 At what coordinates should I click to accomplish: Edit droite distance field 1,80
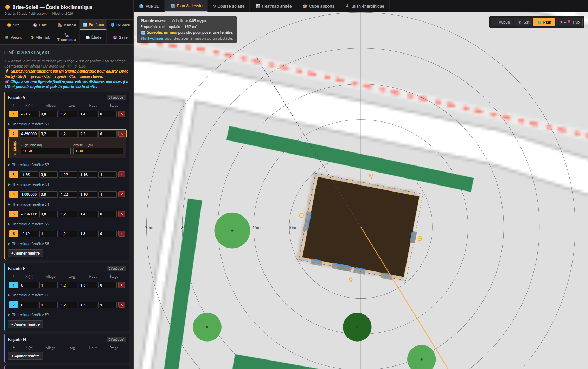click(98, 151)
